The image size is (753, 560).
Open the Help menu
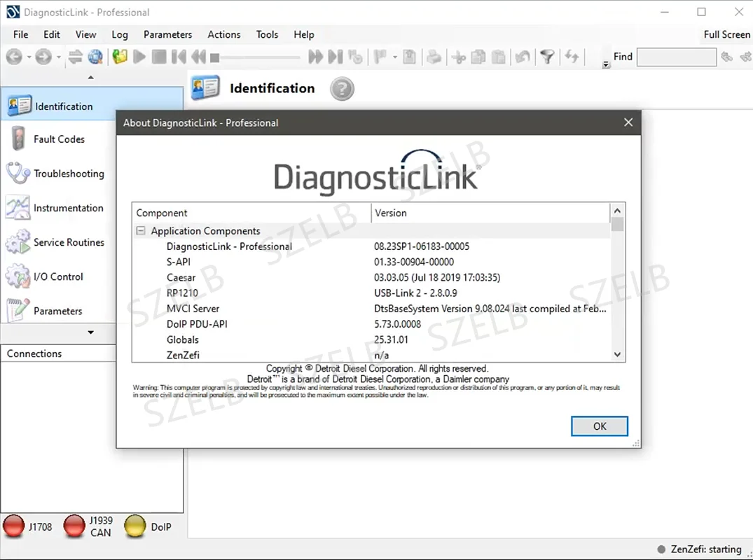pos(304,34)
